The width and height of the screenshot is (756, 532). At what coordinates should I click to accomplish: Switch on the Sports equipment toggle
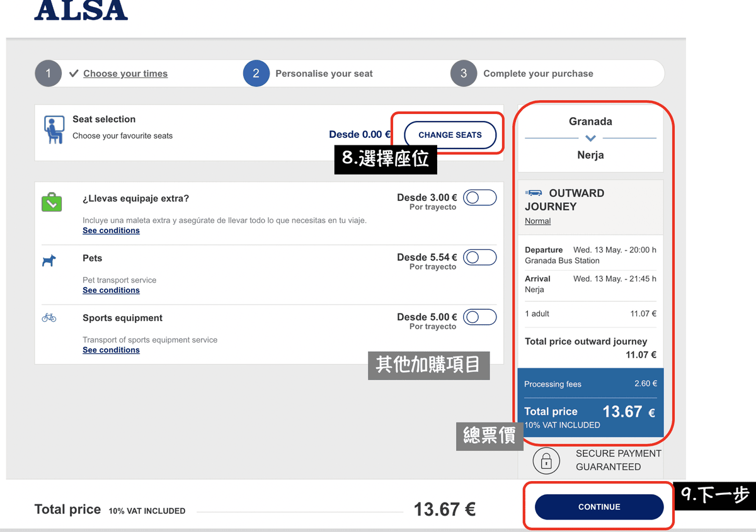tap(480, 317)
